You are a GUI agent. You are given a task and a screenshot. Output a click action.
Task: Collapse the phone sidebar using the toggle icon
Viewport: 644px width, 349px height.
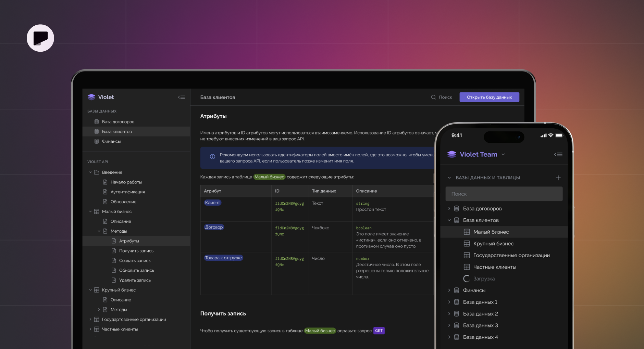[558, 154]
